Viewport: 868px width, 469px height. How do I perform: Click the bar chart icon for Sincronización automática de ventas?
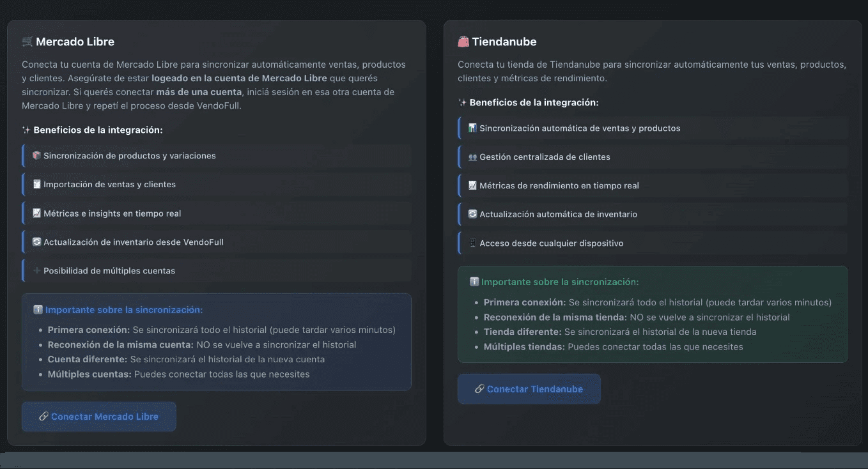click(x=473, y=128)
